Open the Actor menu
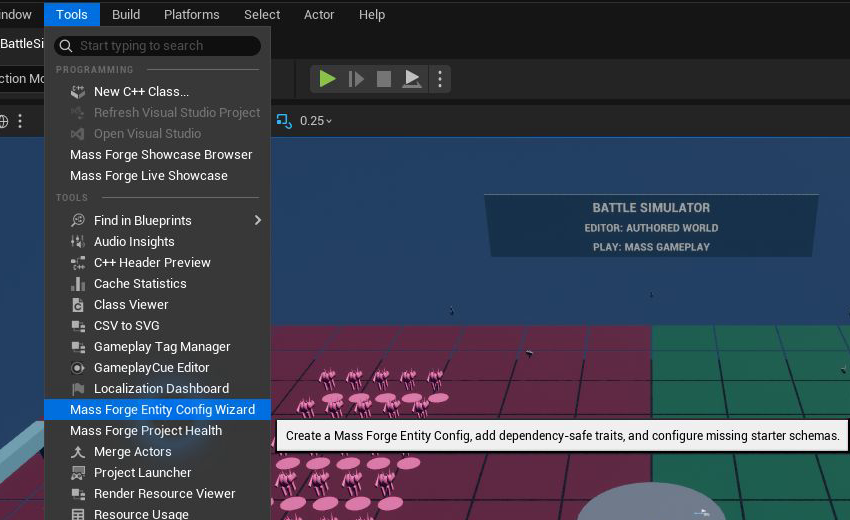This screenshot has height=520, width=850. click(319, 15)
